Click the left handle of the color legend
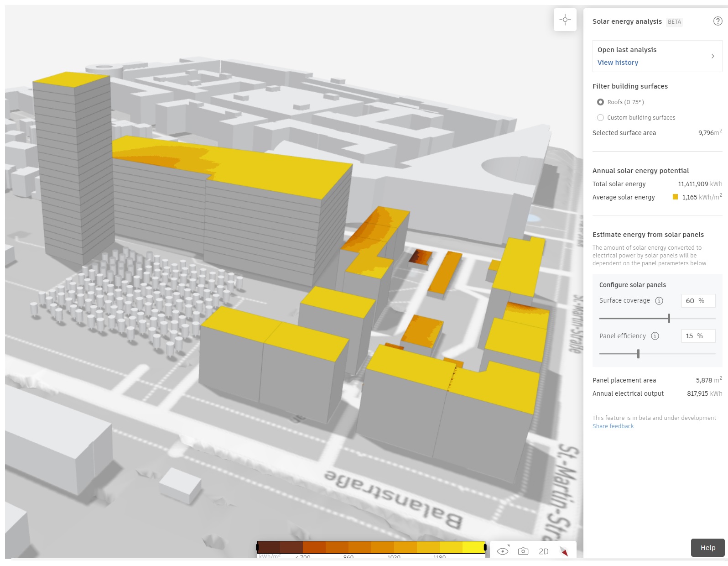Image resolution: width=728 pixels, height=566 pixels. pos(258,547)
